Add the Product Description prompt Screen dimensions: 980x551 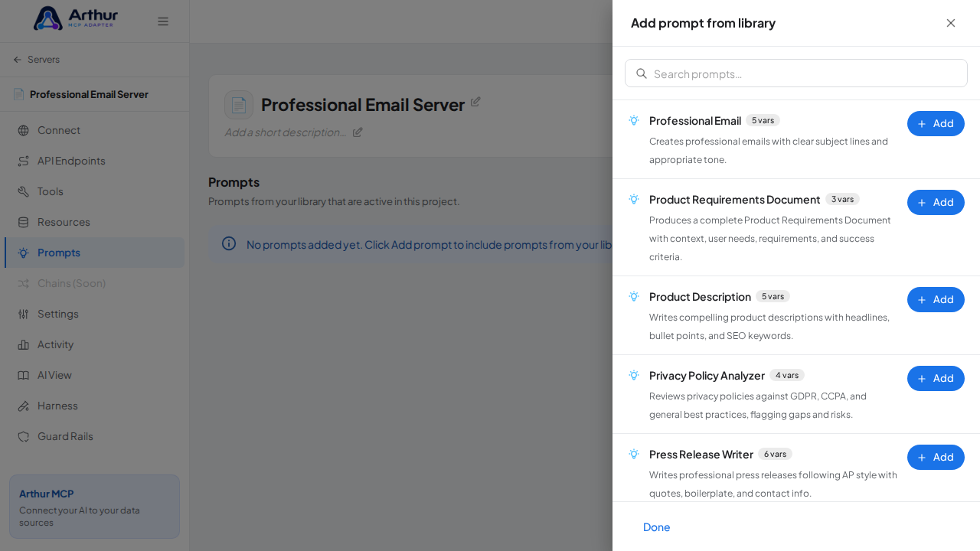point(936,299)
